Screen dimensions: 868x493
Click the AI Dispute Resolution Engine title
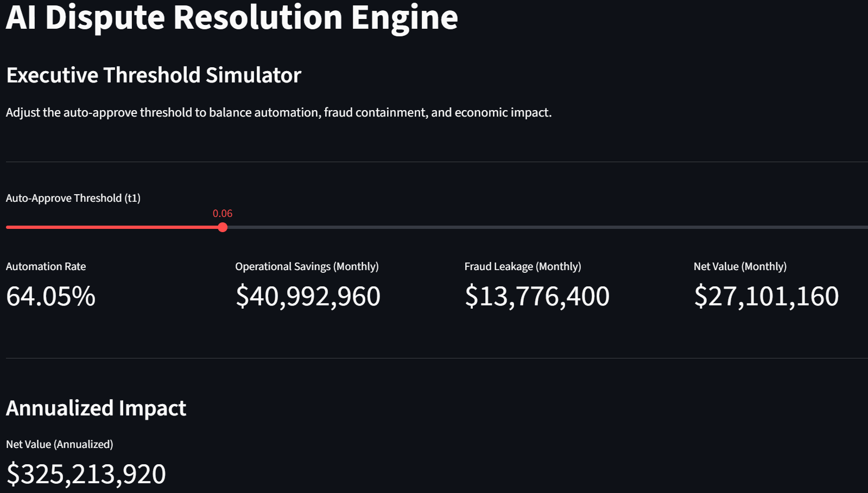232,17
